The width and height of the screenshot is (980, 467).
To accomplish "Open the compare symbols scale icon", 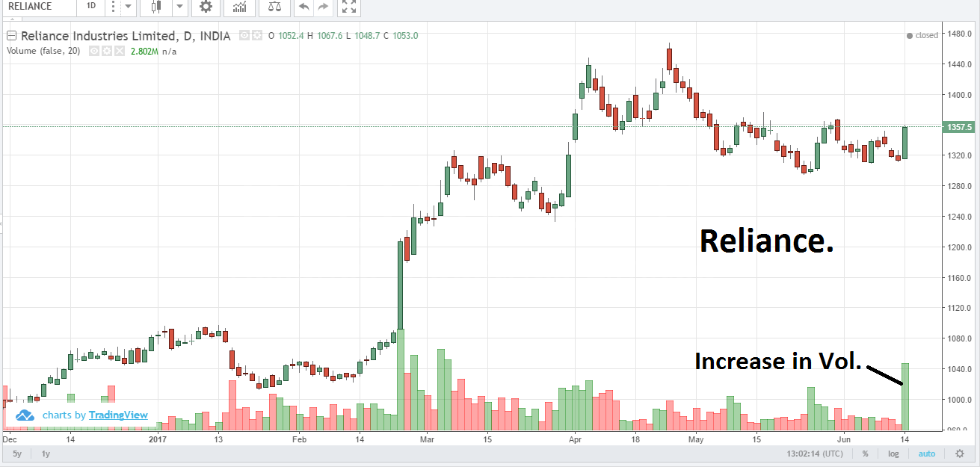I will click(274, 7).
